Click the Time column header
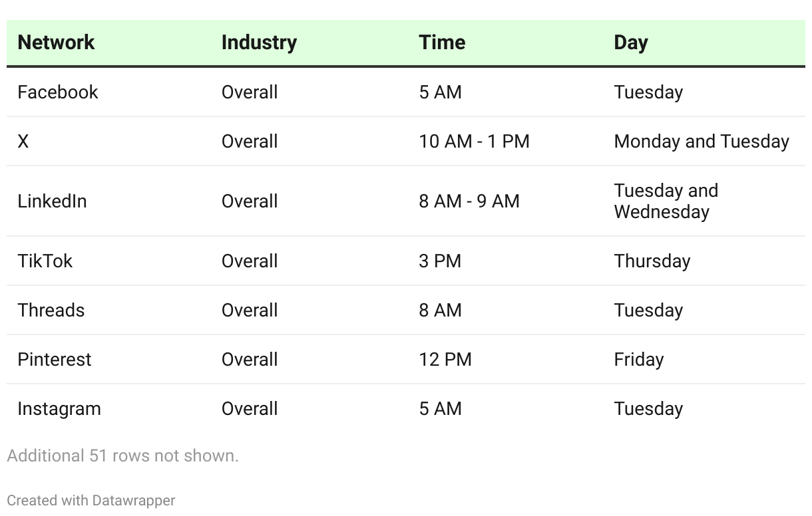Screen dimensions: 812x516 pyautogui.click(x=442, y=43)
